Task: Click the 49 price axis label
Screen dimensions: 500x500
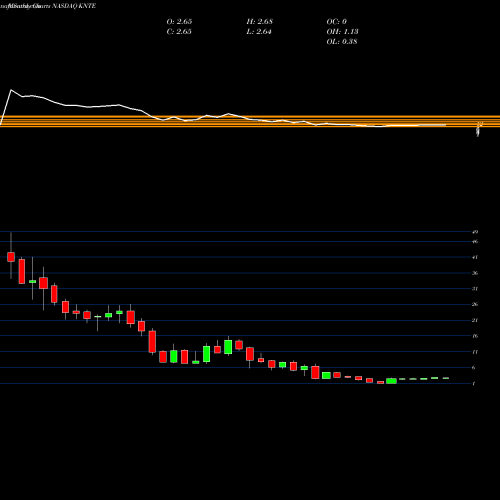Action: coord(475,232)
